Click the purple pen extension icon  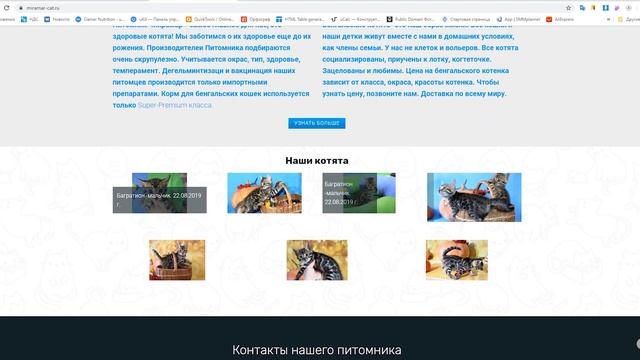(617, 8)
